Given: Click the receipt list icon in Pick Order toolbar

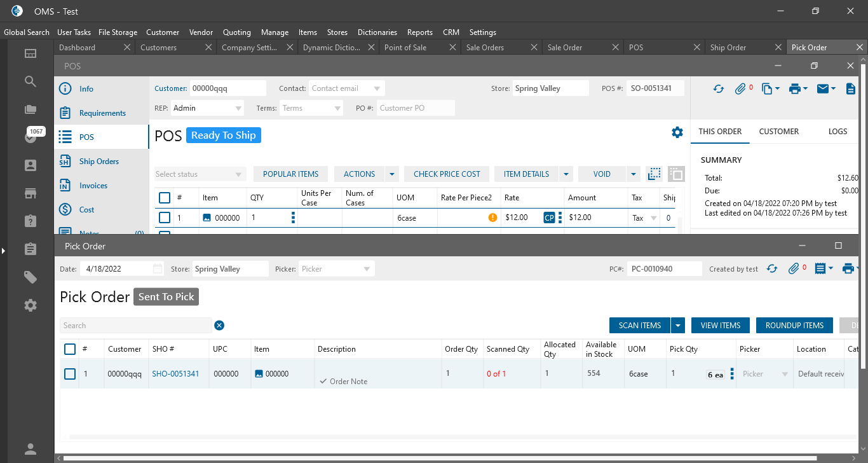Looking at the screenshot, I should [x=820, y=269].
